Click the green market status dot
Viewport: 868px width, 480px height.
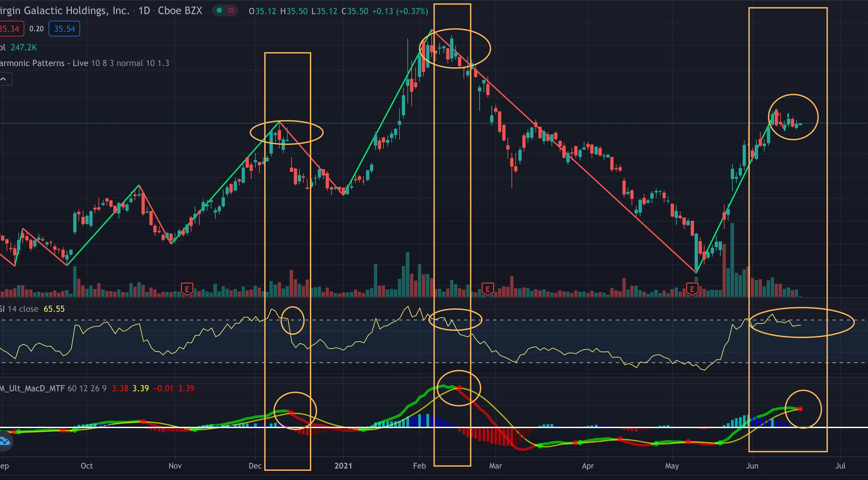(x=219, y=11)
